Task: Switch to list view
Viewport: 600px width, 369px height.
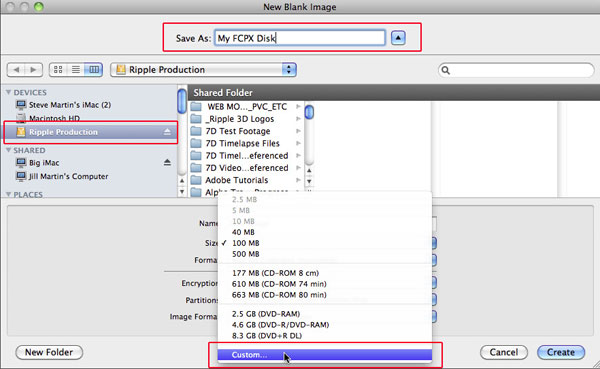Action: (x=76, y=70)
